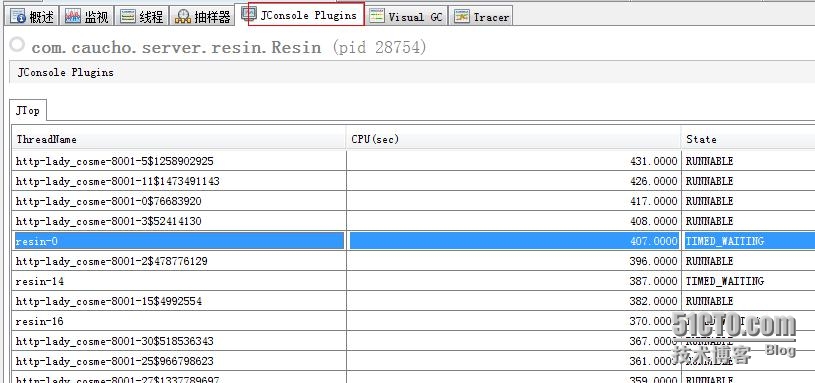Click RUNNABLE state in the 382.0000 row
Image resolution: width=815 pixels, height=383 pixels.
[709, 301]
